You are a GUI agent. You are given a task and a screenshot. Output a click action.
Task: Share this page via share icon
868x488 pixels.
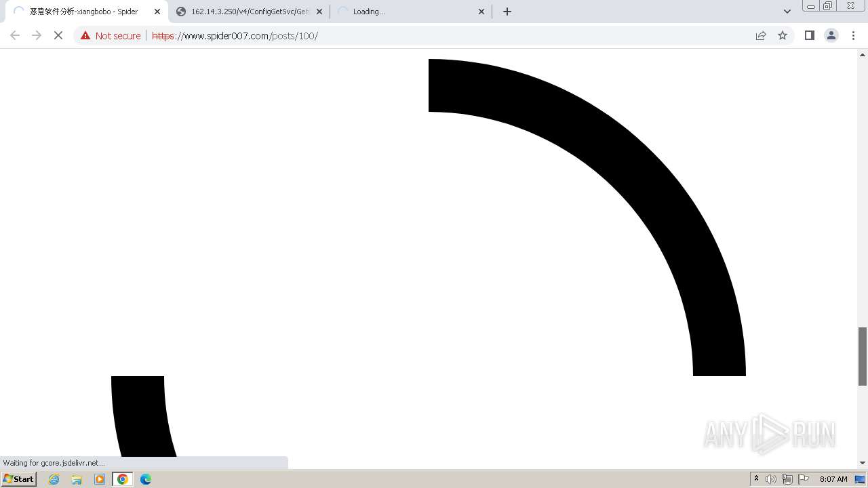761,35
